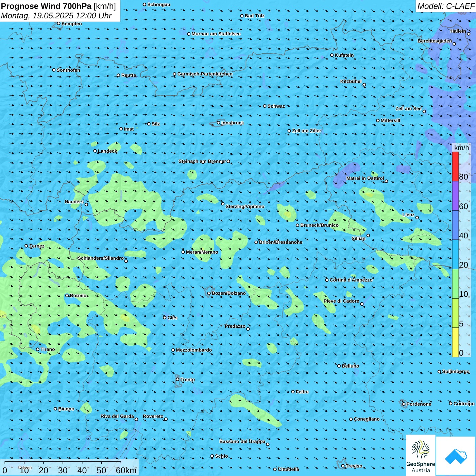Click the Schwaz location dot

[x=265, y=106]
